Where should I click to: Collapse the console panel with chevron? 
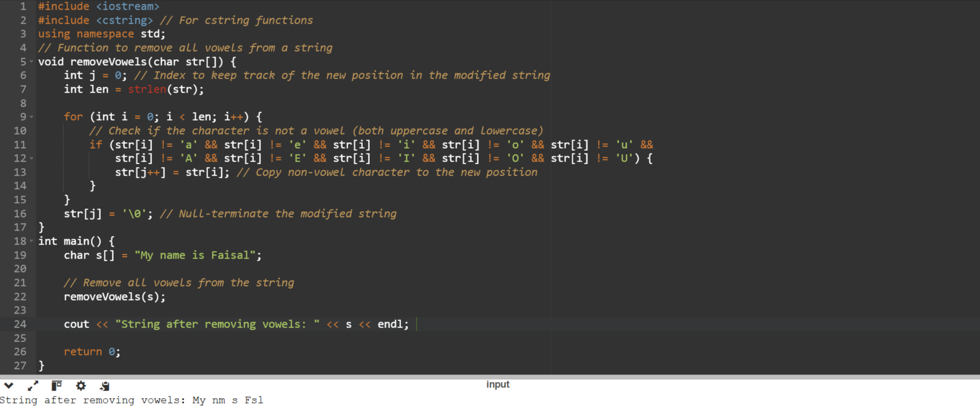pos(9,386)
